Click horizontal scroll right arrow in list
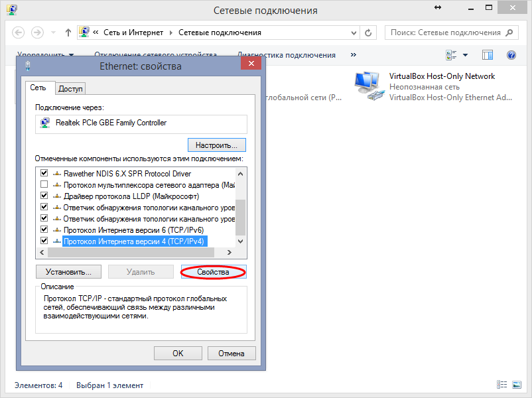532x398 pixels. [x=230, y=253]
